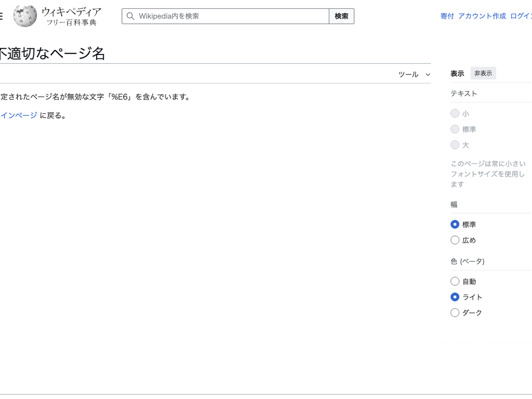Screen dimensions: 532x399
Task: Expand the ツール dropdown menu
Action: point(408,74)
